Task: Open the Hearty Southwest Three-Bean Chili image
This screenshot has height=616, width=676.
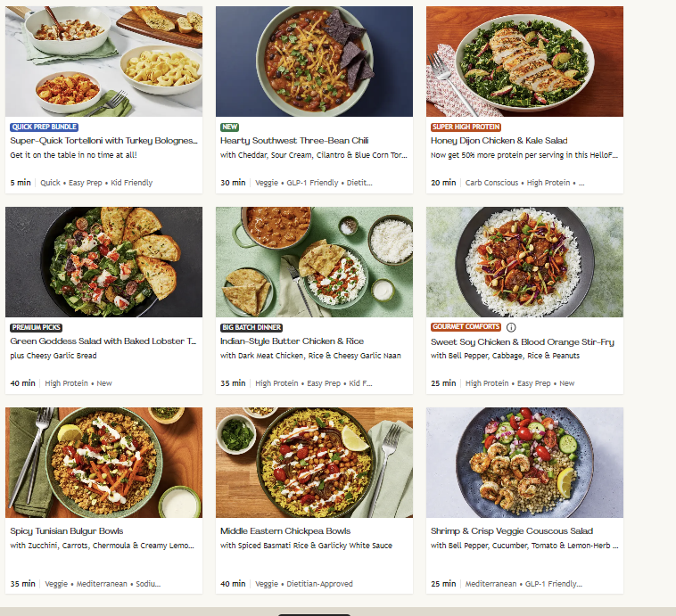Action: pos(314,62)
